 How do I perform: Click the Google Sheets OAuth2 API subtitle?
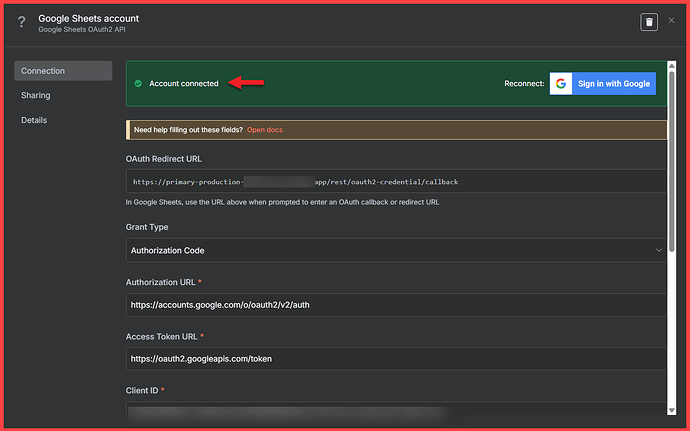(x=82, y=29)
